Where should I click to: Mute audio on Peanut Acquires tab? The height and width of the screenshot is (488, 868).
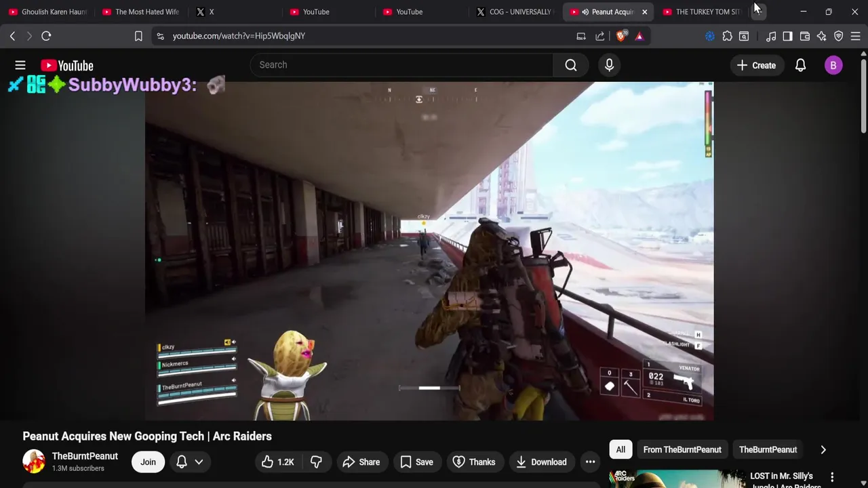click(x=585, y=12)
